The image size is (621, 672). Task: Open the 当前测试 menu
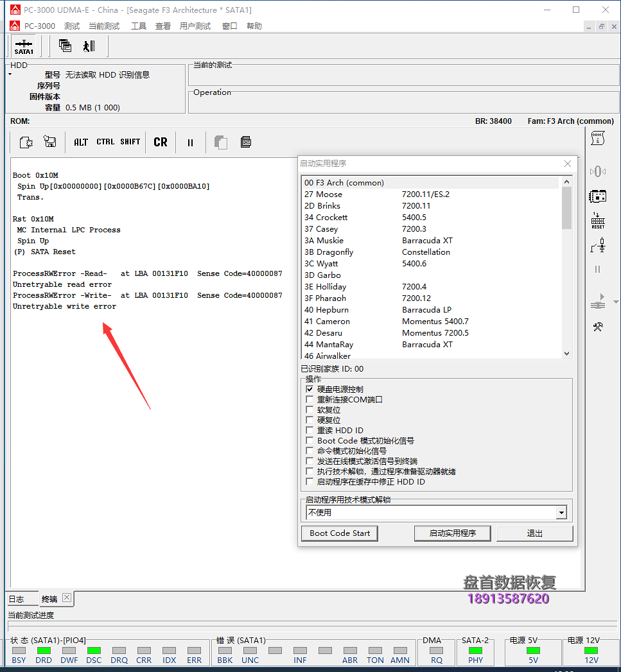(104, 26)
